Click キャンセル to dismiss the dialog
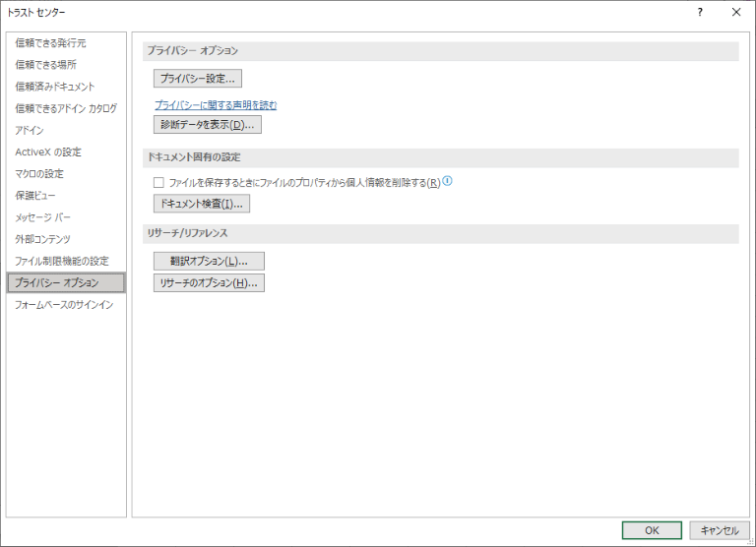 click(x=719, y=530)
